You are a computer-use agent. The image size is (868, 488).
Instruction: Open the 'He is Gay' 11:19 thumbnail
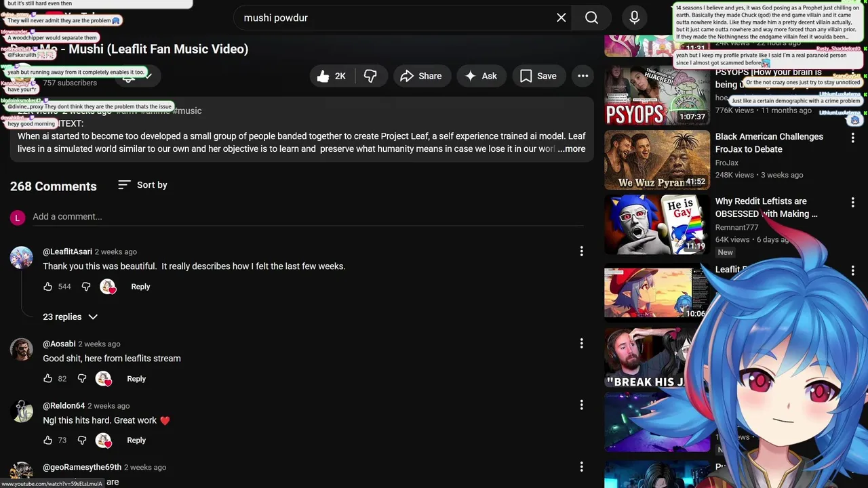coord(657,224)
